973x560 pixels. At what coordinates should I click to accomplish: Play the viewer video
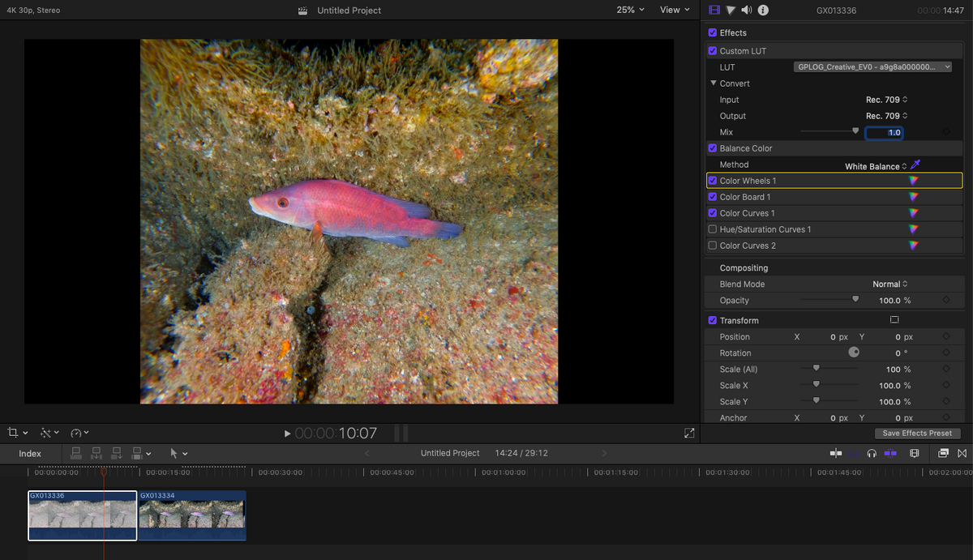[287, 434]
